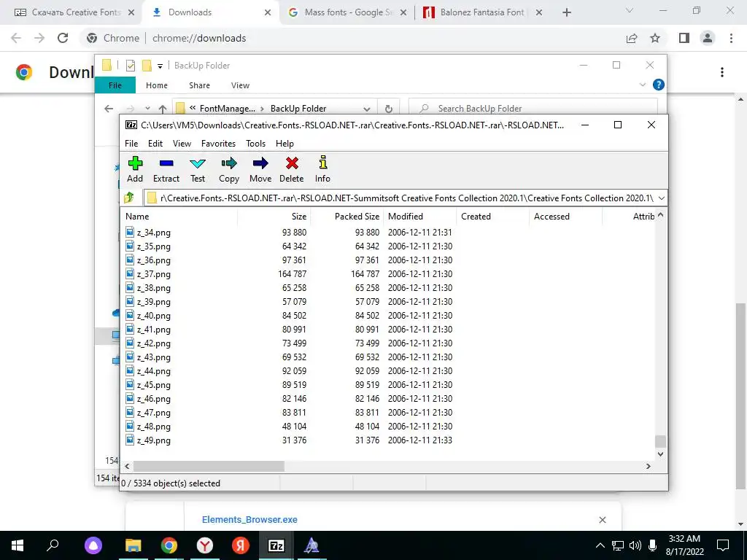Open the Home tab in BackUp Folder explorer
The image size is (747, 560).
(x=157, y=85)
